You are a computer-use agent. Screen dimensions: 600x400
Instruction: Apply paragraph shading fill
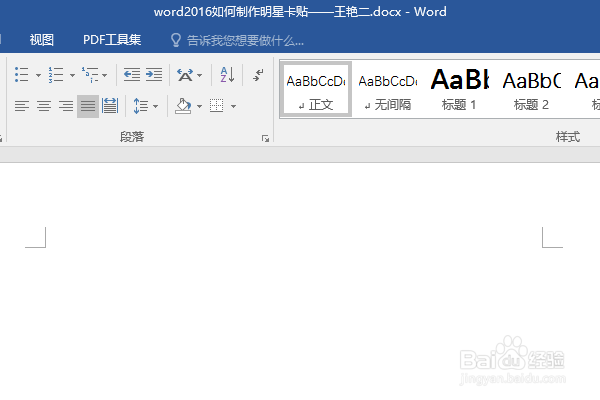[x=183, y=106]
